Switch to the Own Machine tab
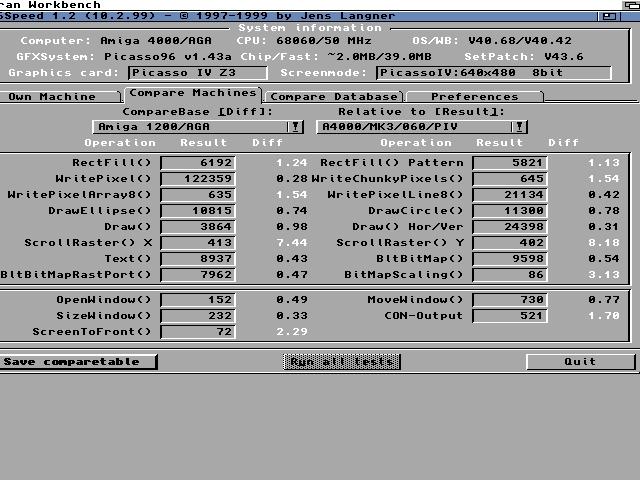 (x=60, y=97)
